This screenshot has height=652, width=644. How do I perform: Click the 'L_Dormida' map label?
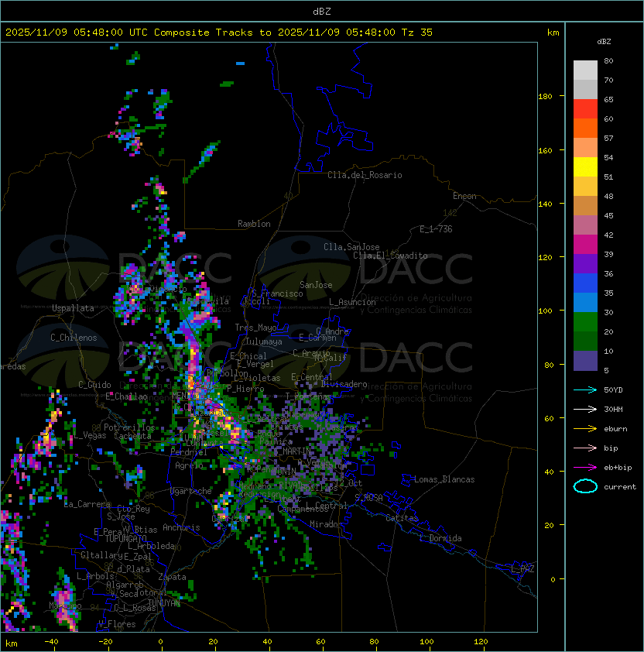441,538
